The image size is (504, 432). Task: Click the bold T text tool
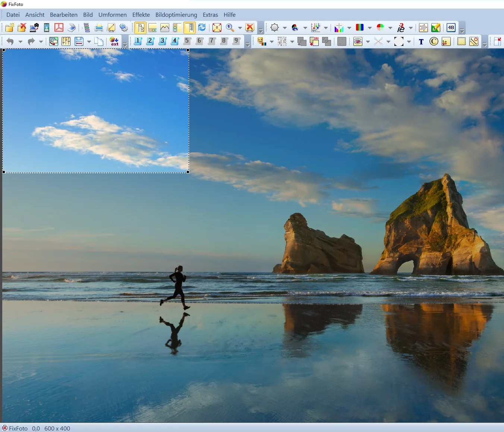coord(421,41)
